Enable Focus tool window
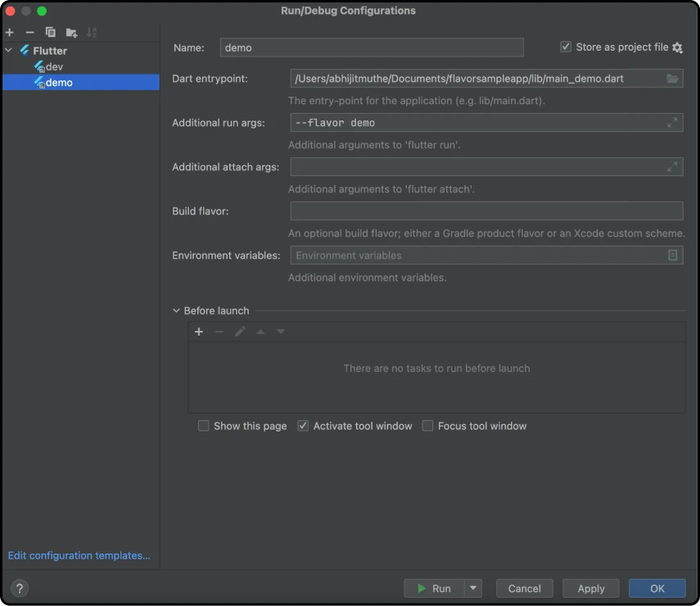Image resolution: width=700 pixels, height=606 pixels. [x=427, y=426]
